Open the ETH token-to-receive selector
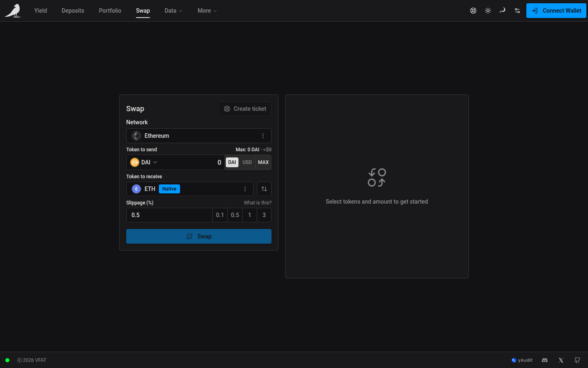588x368 pixels. coord(190,189)
